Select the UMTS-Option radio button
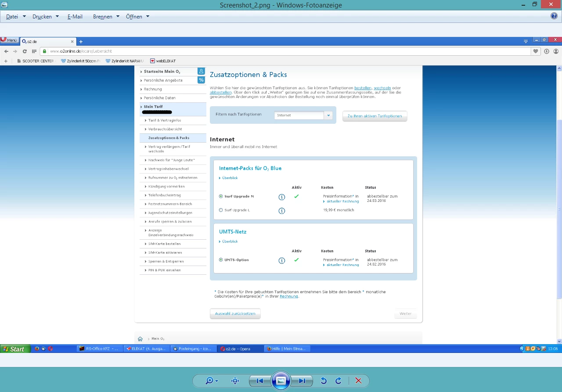 click(x=221, y=260)
